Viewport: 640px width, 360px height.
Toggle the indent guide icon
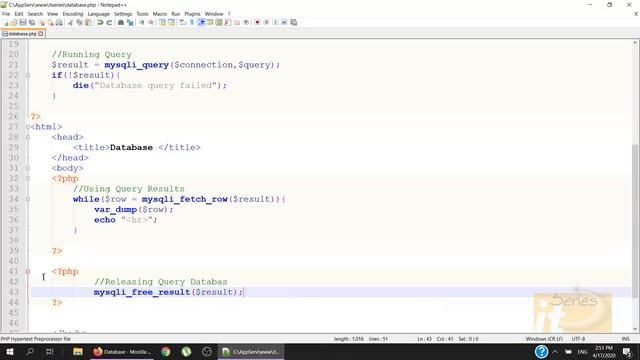[x=201, y=22]
